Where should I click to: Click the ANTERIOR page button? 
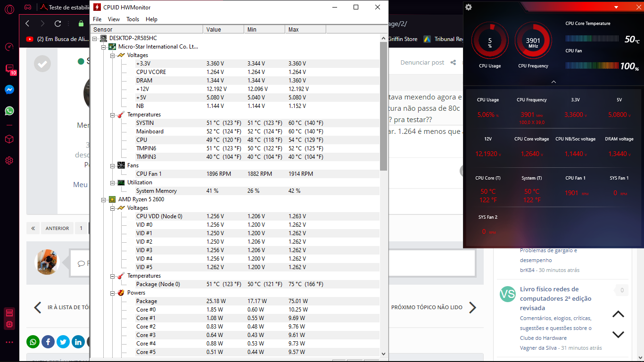click(57, 228)
